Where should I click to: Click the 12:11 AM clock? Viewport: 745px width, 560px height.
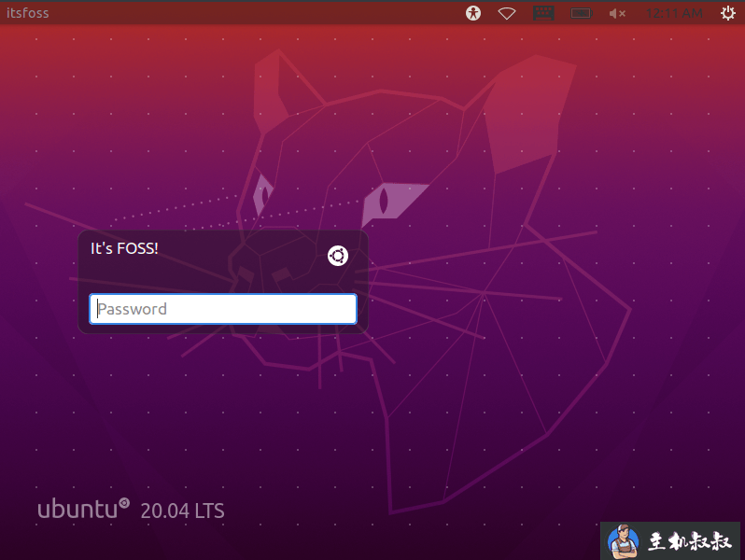pos(674,13)
